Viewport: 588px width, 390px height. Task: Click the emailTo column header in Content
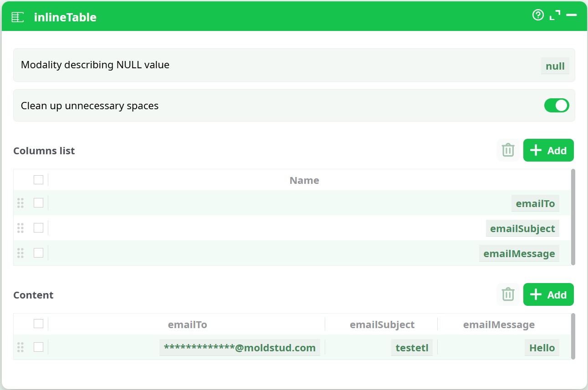tap(187, 324)
